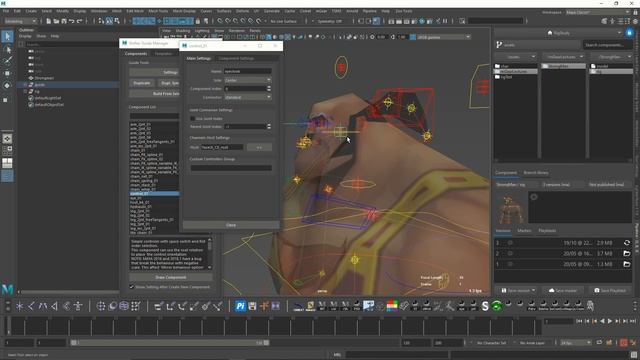Screen dimensions: 640x360
Task: Switch to the Templates tab in Guide Manager
Action: click(x=163, y=54)
